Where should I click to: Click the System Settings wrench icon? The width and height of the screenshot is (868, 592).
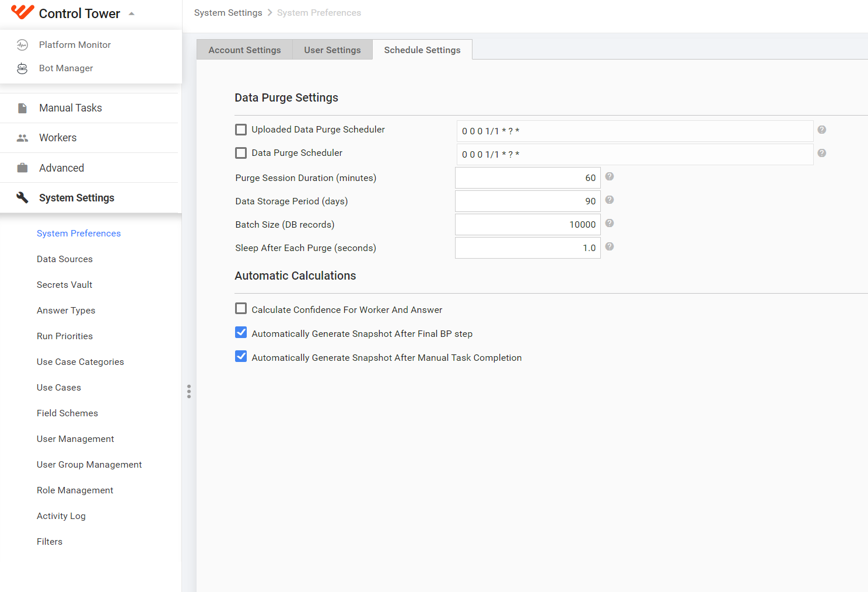22,198
